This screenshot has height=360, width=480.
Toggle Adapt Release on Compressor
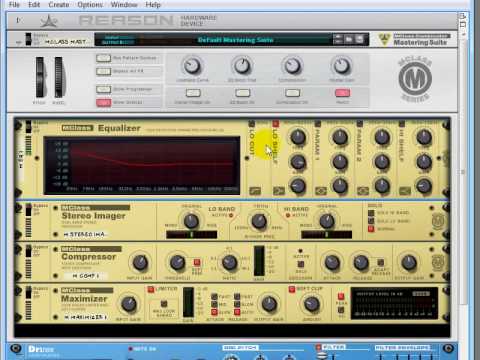click(x=380, y=262)
